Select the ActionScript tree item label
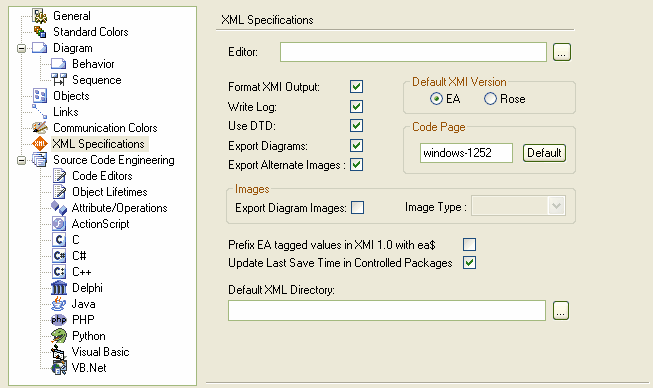This screenshot has width=653, height=388. pyautogui.click(x=100, y=224)
